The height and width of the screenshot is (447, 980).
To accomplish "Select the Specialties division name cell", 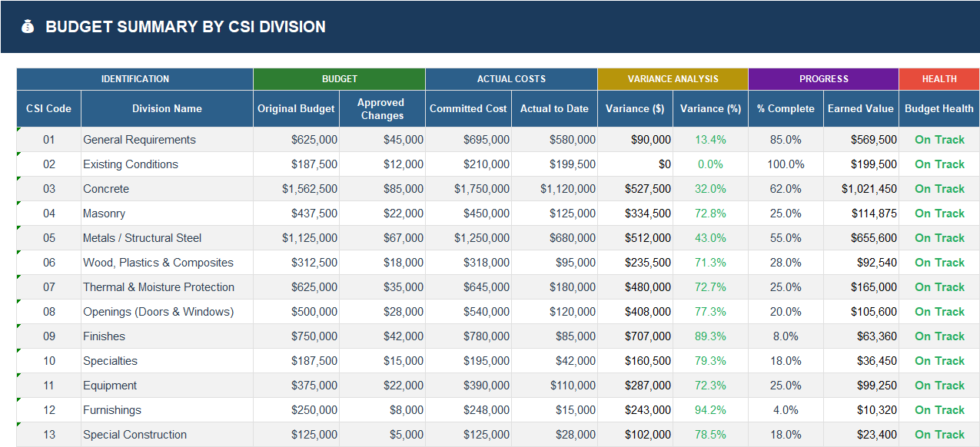I will point(167,361).
